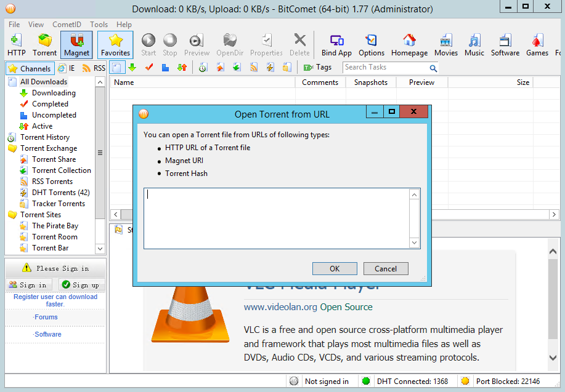Click sidebar tree scroll-up arrow
The height and width of the screenshot is (392, 565).
coord(100,82)
